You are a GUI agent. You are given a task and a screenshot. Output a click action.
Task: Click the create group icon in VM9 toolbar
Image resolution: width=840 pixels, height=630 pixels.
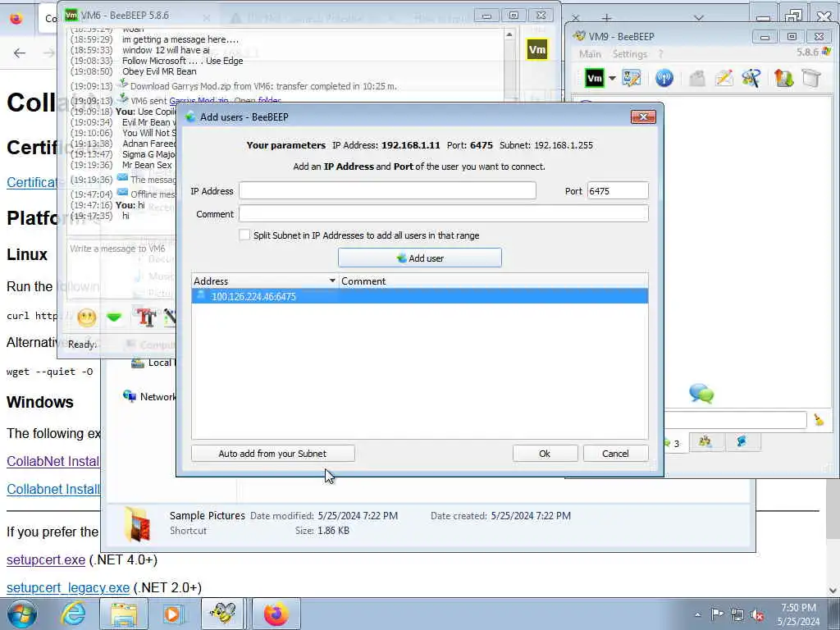[751, 78]
